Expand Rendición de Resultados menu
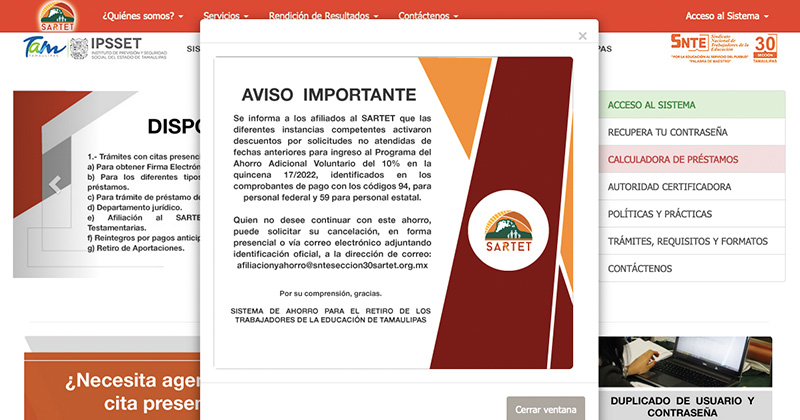This screenshot has height=420, width=800. pyautogui.click(x=323, y=17)
